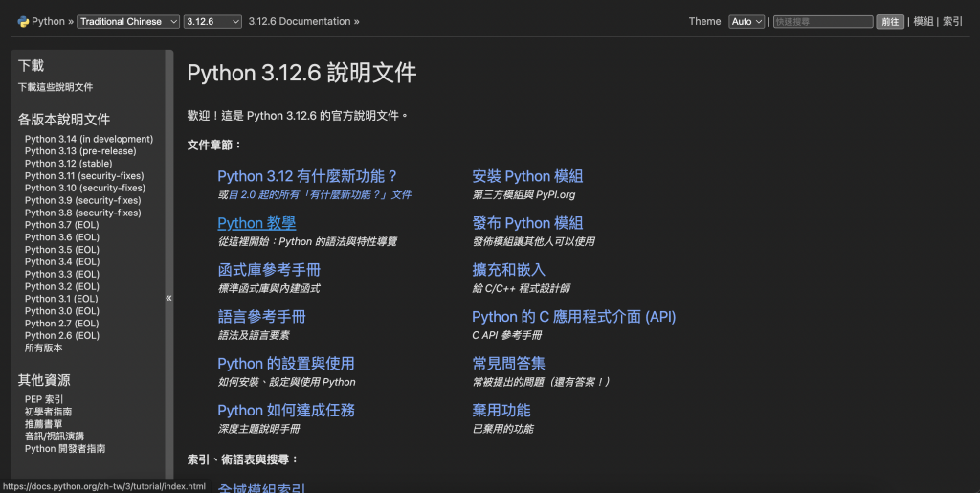Open the 索引 link in top bar

click(952, 21)
